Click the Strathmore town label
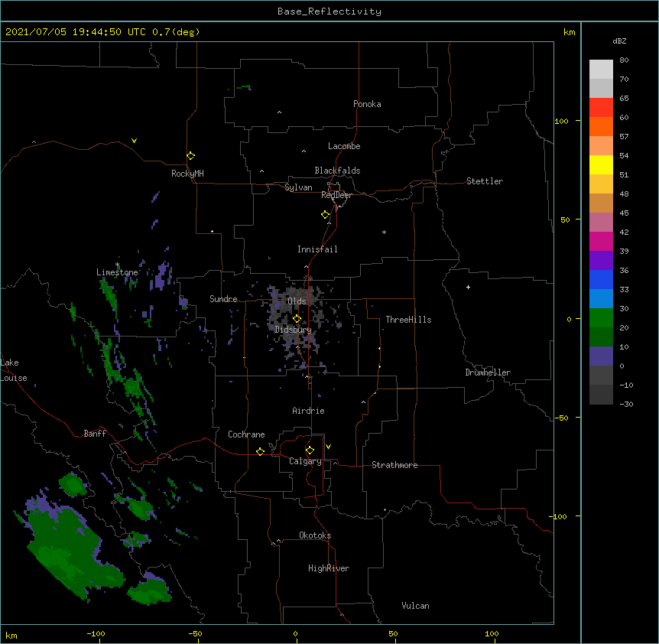659x644 pixels. coord(394,465)
